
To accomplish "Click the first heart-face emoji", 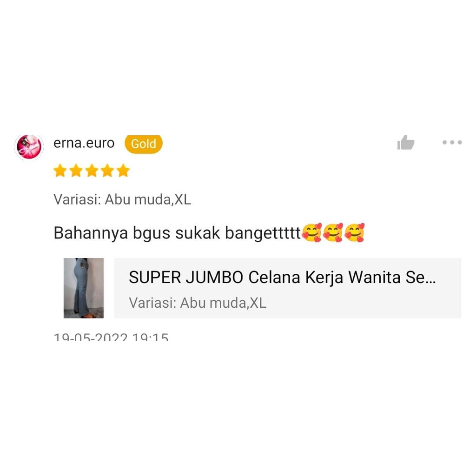I will click(312, 232).
